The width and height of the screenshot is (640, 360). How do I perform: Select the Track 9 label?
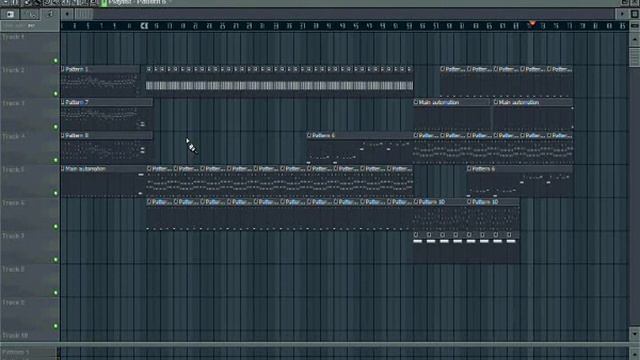[13, 302]
